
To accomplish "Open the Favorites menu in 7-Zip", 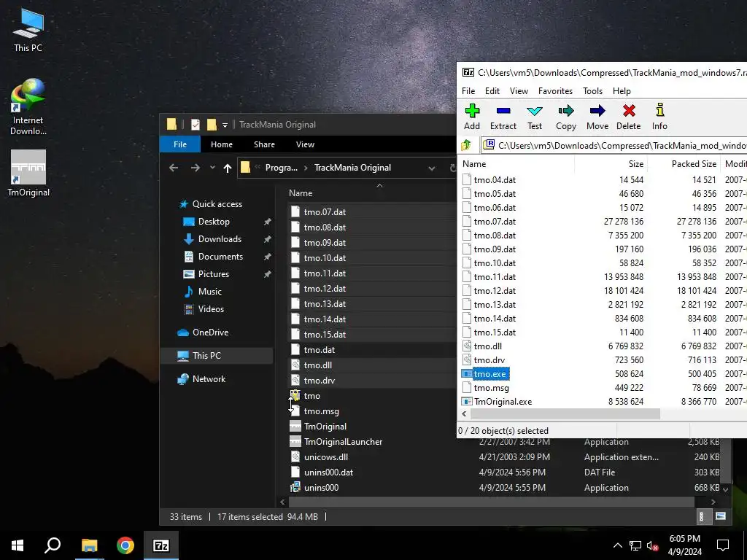I will 555,91.
